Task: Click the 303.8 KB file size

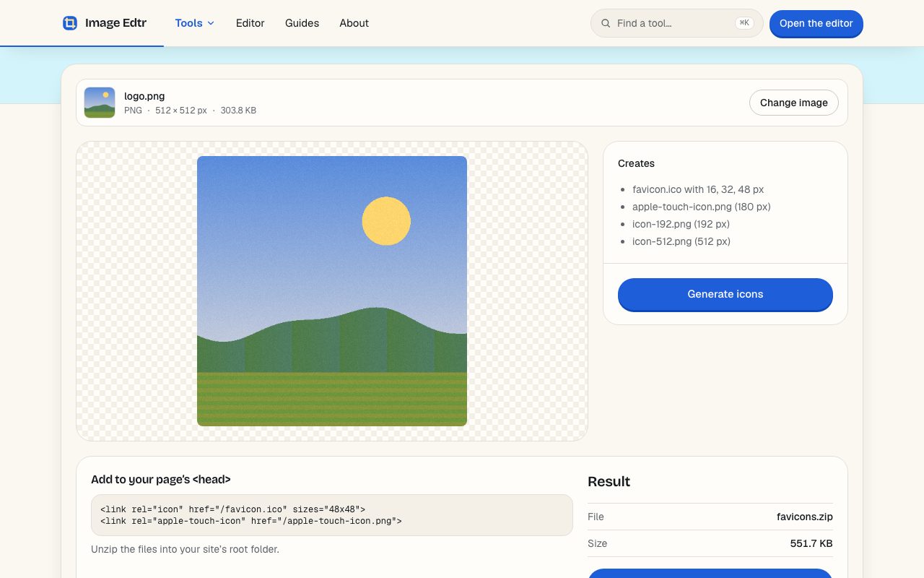Action: tap(238, 111)
